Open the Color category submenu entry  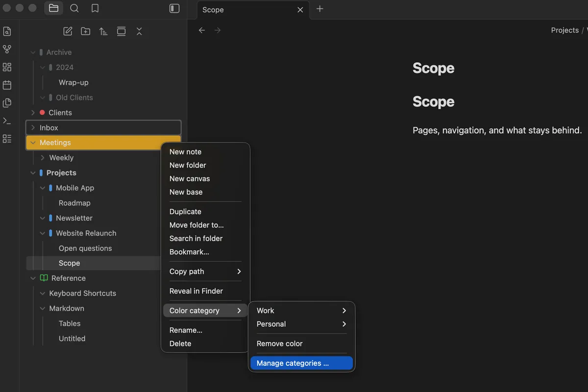point(205,311)
